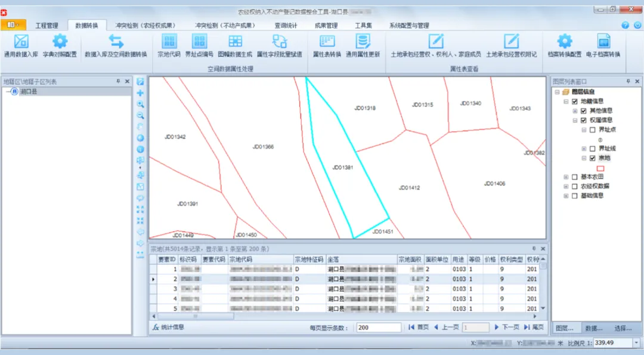Image resolution: width=644 pixels, height=355 pixels.
Task: Check the 界址线 layer checkbox
Action: coord(592,149)
